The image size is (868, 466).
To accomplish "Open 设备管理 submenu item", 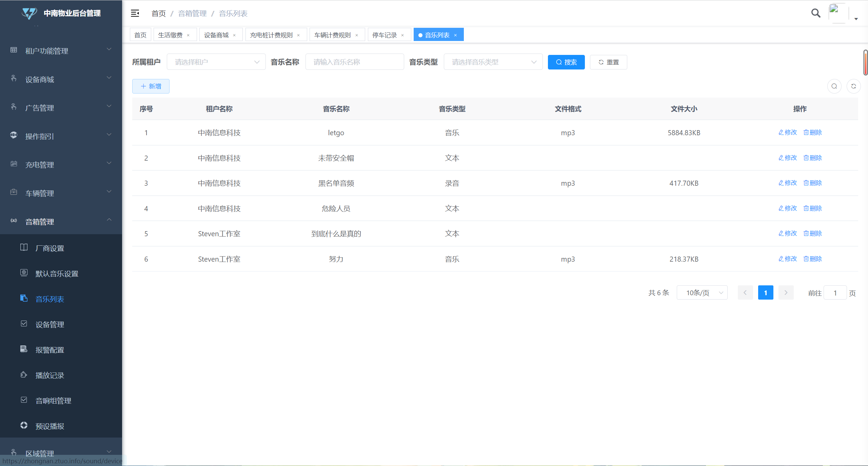I will tap(61, 324).
